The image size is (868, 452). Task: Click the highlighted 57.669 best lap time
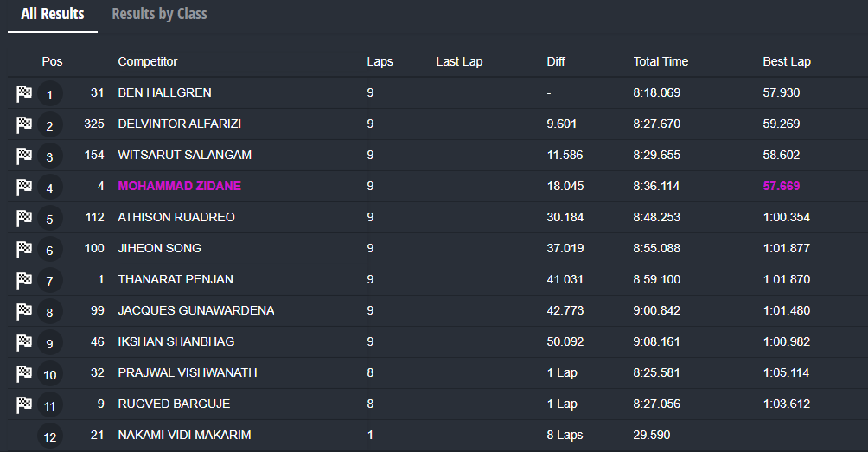click(781, 186)
